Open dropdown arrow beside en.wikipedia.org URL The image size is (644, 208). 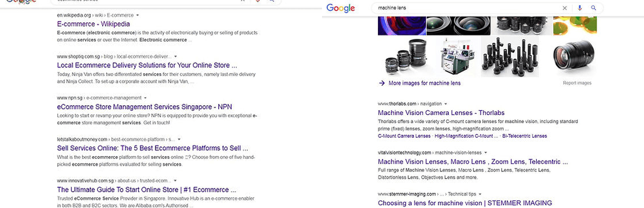138,15
